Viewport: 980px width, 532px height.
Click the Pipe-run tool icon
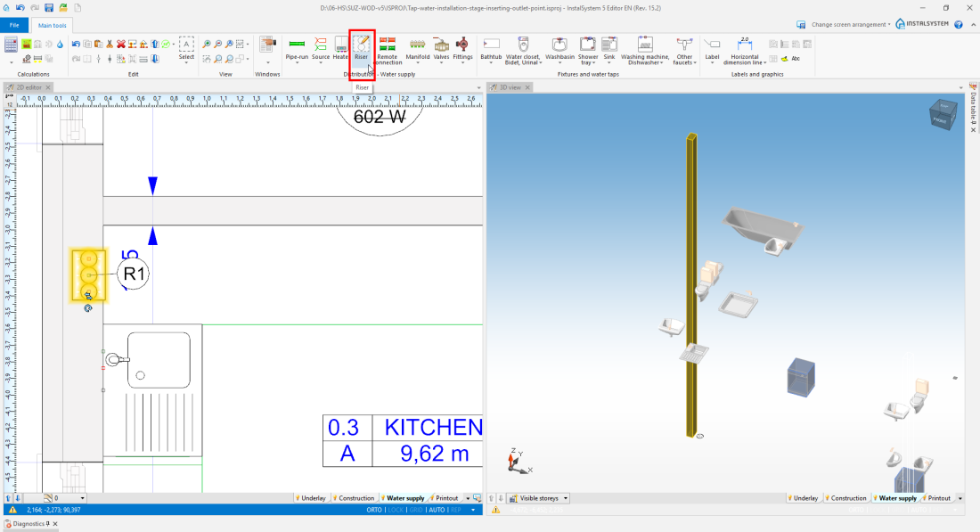pos(297,48)
